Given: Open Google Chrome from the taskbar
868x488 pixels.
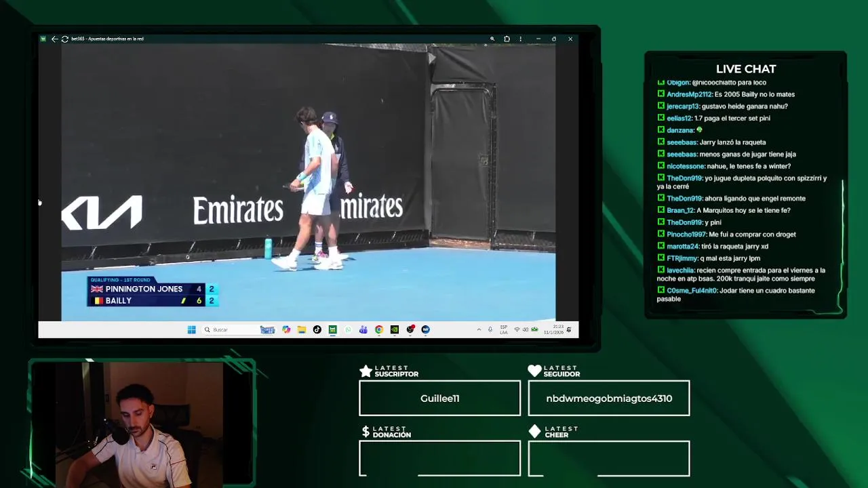Looking at the screenshot, I should tap(379, 329).
